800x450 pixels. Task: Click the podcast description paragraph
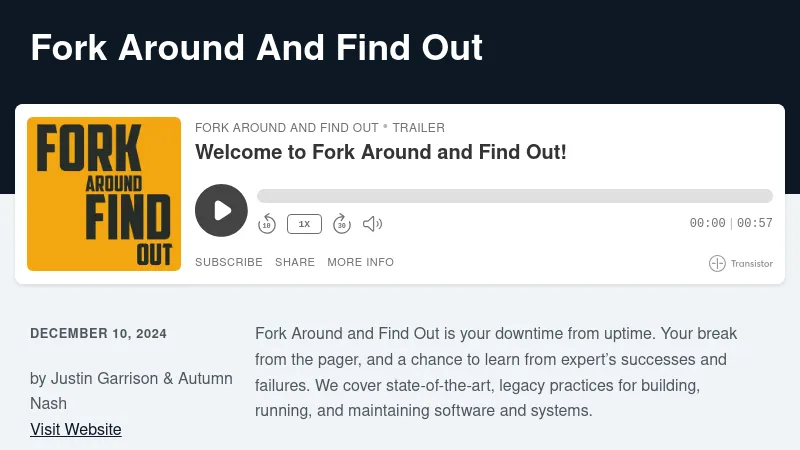(x=490, y=372)
